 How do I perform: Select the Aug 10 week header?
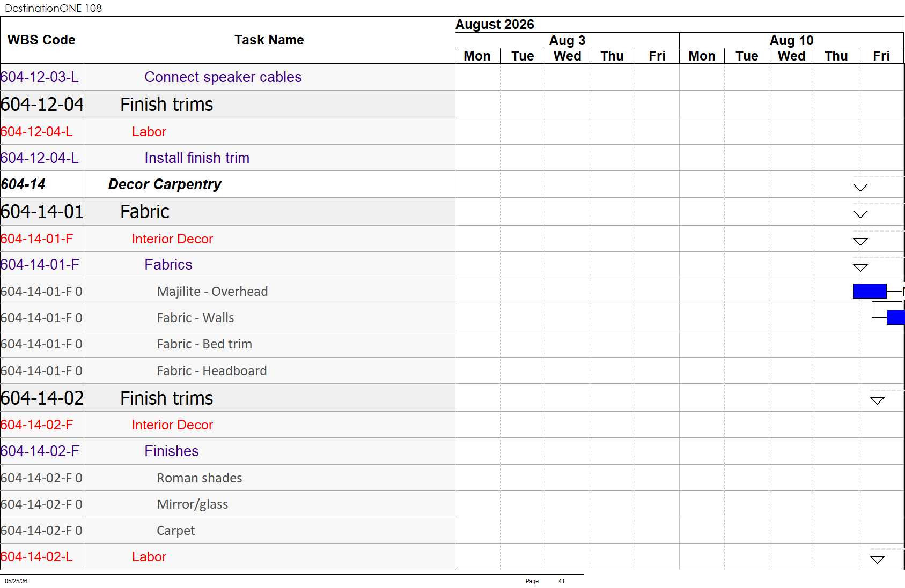pos(791,40)
